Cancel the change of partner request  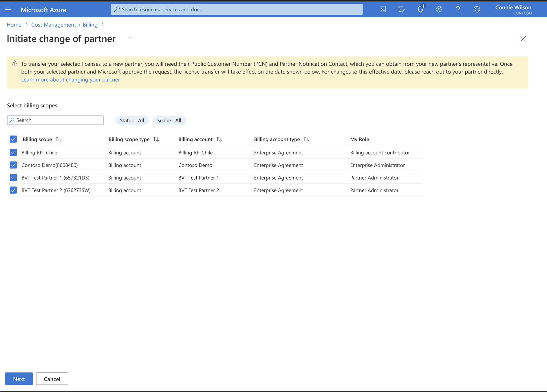pyautogui.click(x=52, y=379)
